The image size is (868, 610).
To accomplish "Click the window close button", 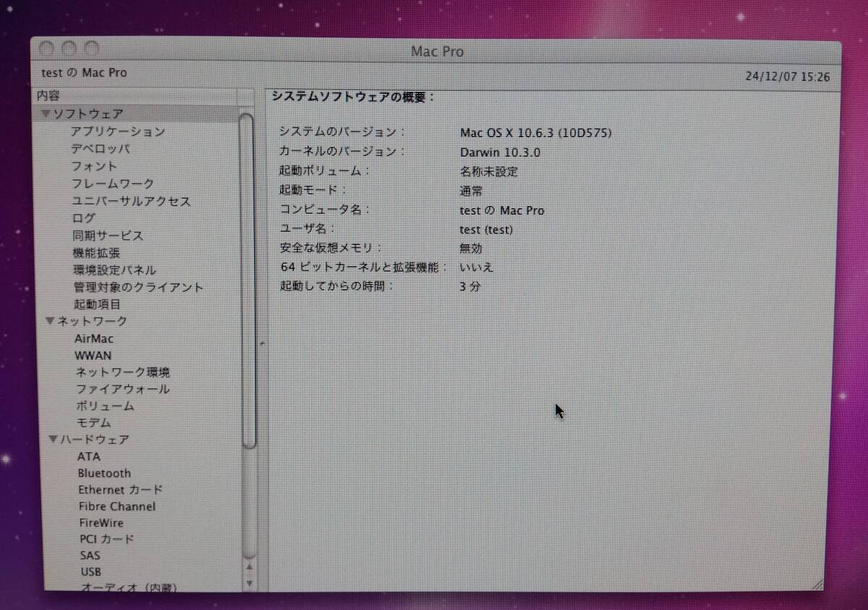I will 47,49.
